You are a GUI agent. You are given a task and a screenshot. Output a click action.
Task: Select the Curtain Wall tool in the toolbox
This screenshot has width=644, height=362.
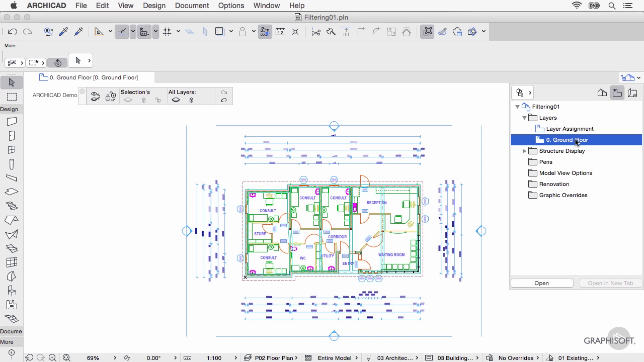tap(12, 262)
